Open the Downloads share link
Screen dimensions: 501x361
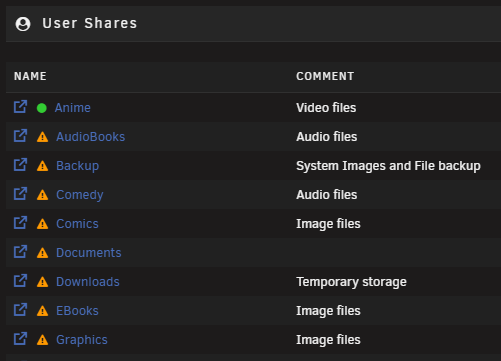point(88,282)
